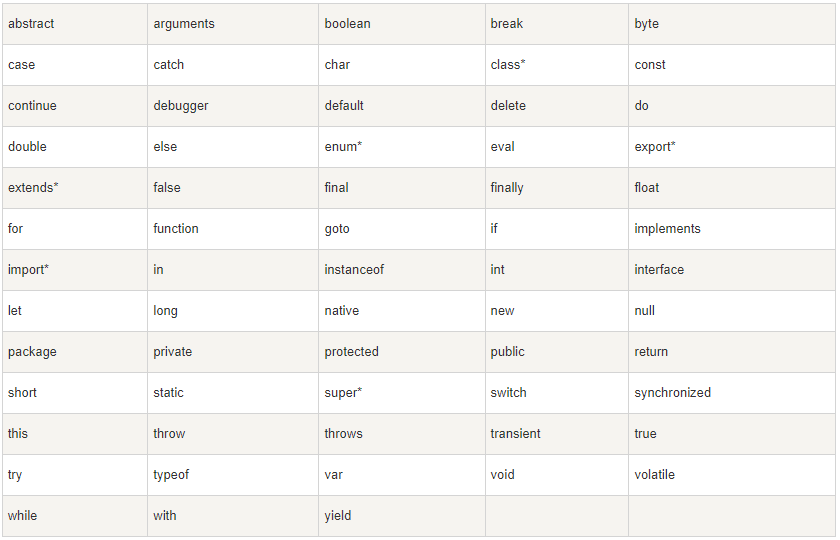The width and height of the screenshot is (840, 540).
Task: Select the 'interface' keyword
Action: point(659,270)
